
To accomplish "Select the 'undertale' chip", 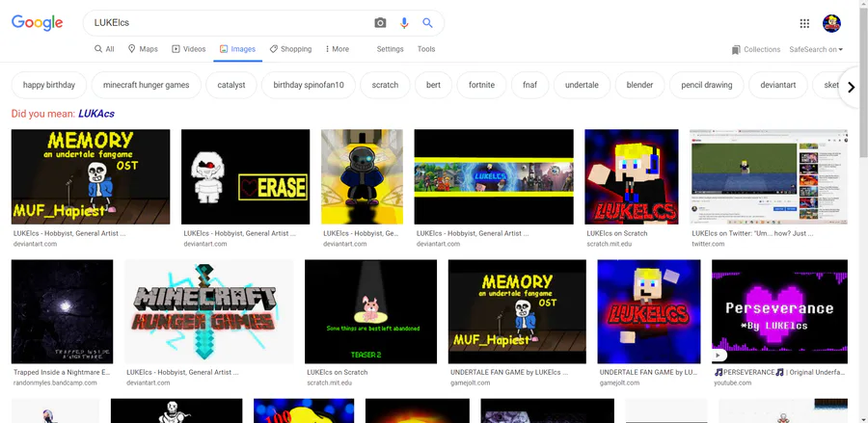I will [582, 85].
